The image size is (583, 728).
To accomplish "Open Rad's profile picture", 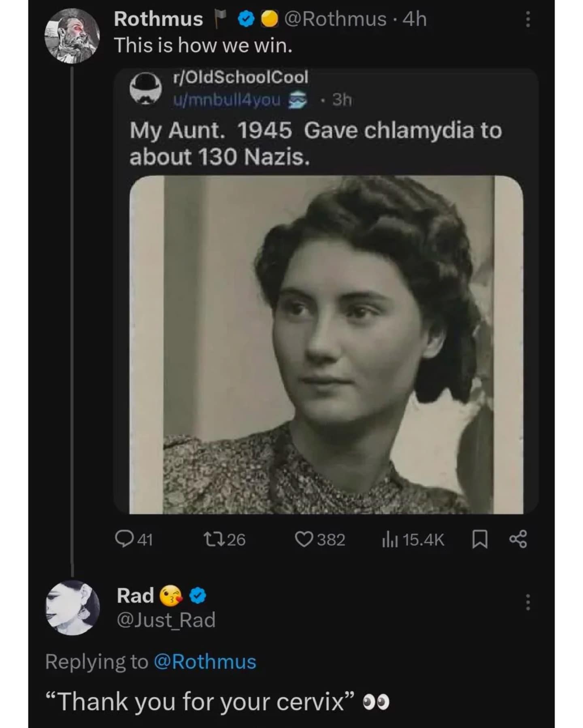I will click(73, 607).
